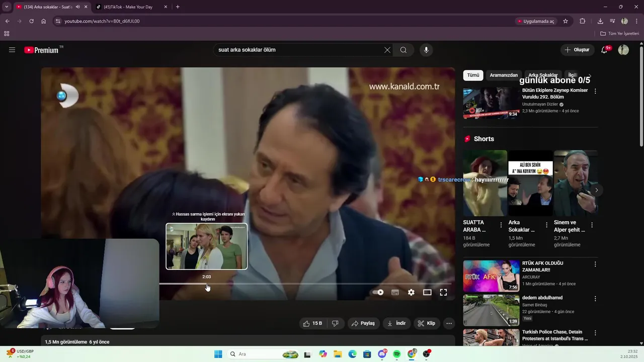Reload the current page
The width and height of the screenshot is (644, 362).
(x=31, y=21)
